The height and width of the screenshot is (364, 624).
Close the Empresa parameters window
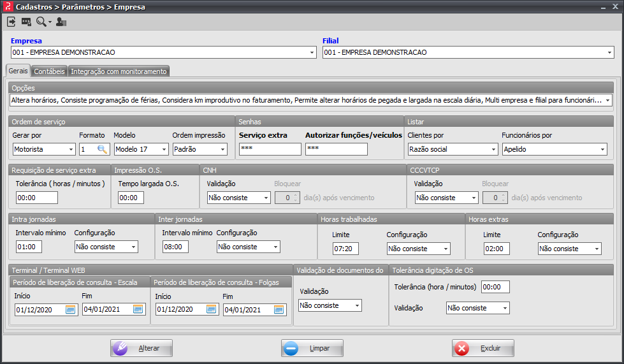615,7
